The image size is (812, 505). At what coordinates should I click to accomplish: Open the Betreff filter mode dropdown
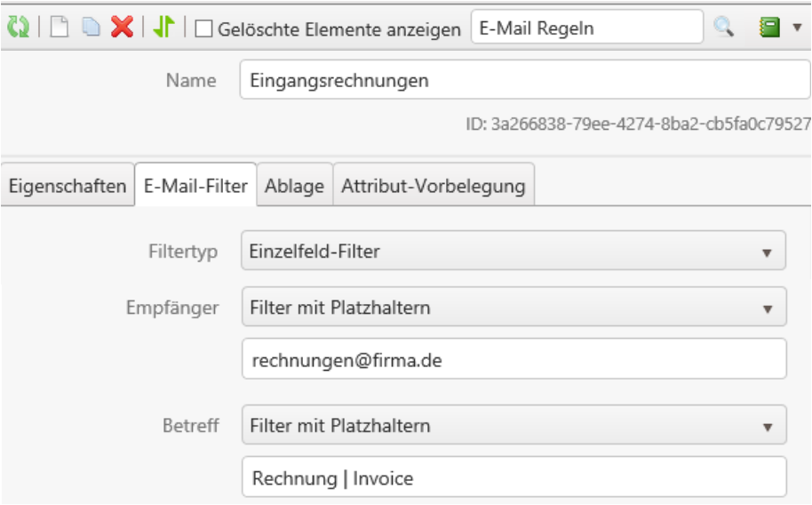click(513, 426)
